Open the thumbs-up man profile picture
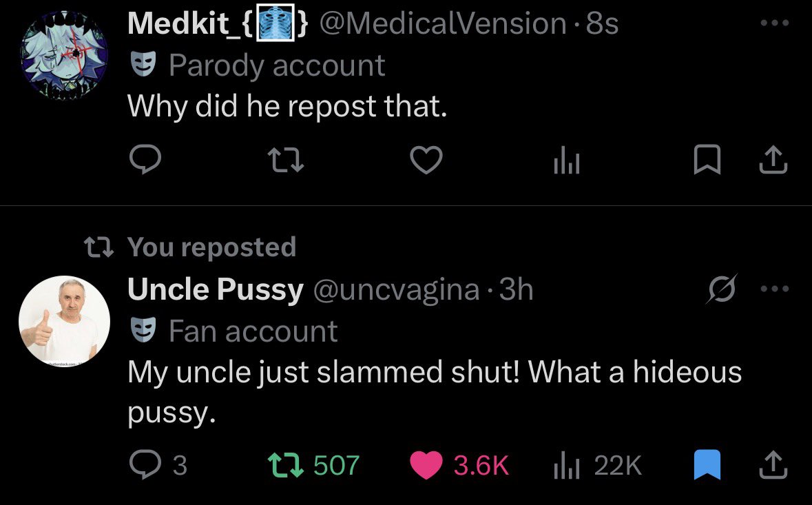The image size is (812, 505). [64, 321]
